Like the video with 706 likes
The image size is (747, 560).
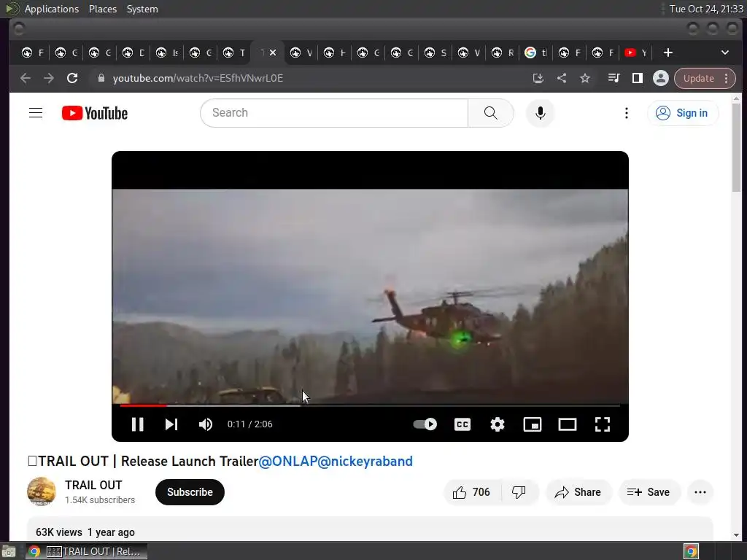472,492
